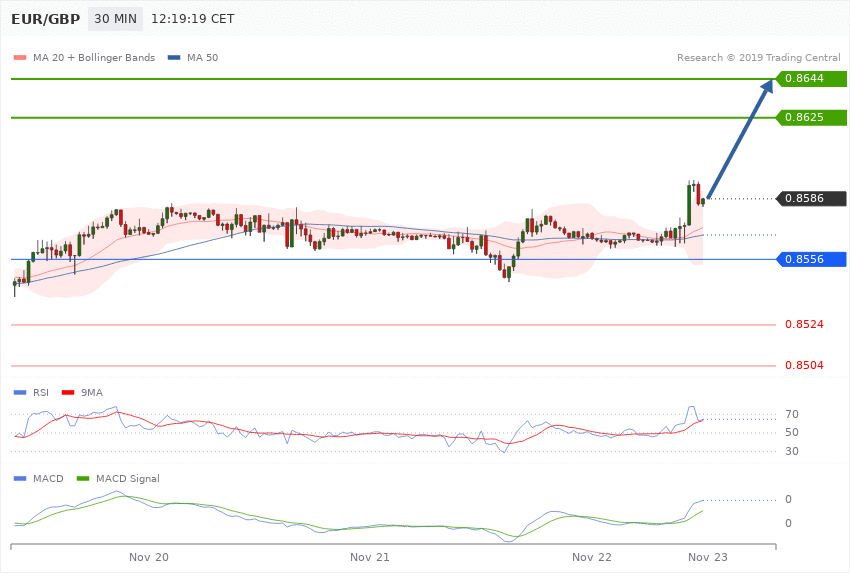Viewport: 850px width, 576px height.
Task: Click the 0.8524 support level label
Action: pos(804,325)
